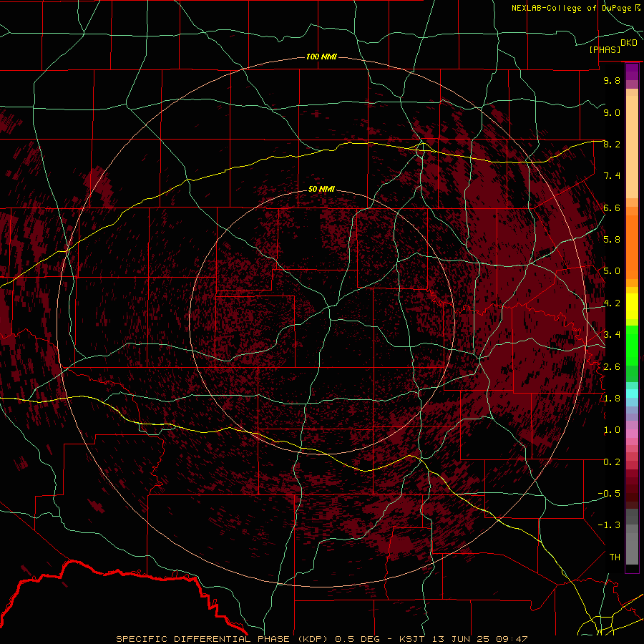
Task: Click the 3.4 scale value
Action: click(x=612, y=334)
